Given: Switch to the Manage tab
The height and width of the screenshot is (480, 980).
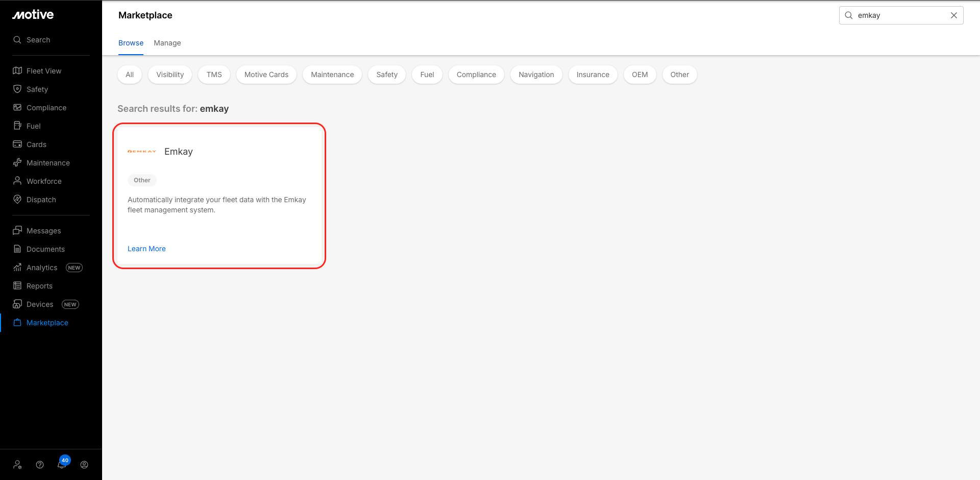Looking at the screenshot, I should pyautogui.click(x=167, y=43).
